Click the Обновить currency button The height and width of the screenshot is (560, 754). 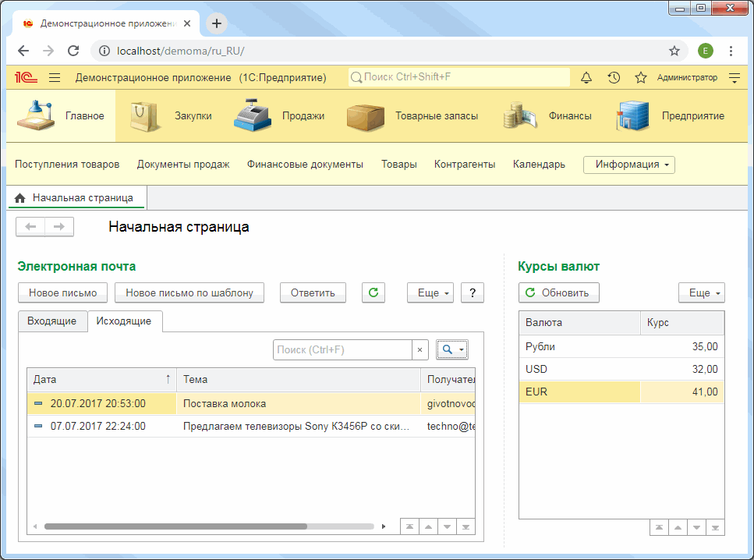[x=559, y=292]
